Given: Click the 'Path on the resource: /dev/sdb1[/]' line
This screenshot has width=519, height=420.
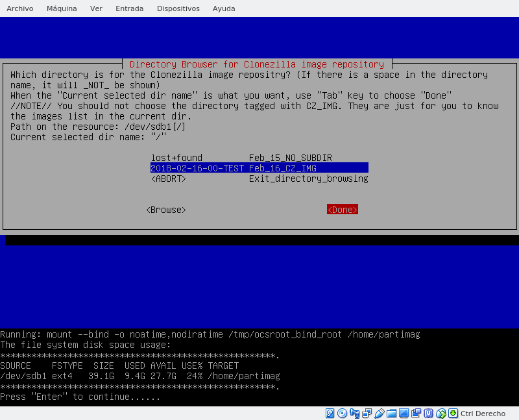Looking at the screenshot, I should [98, 127].
